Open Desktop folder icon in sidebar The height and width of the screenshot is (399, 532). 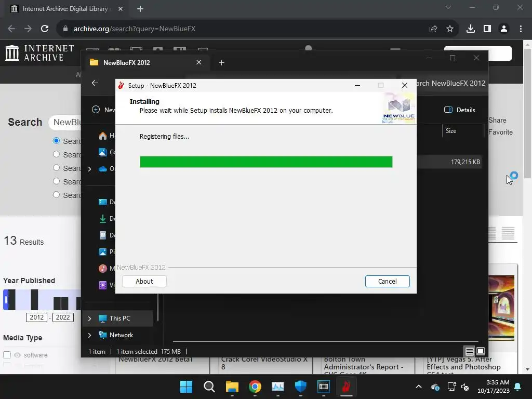pos(103,202)
